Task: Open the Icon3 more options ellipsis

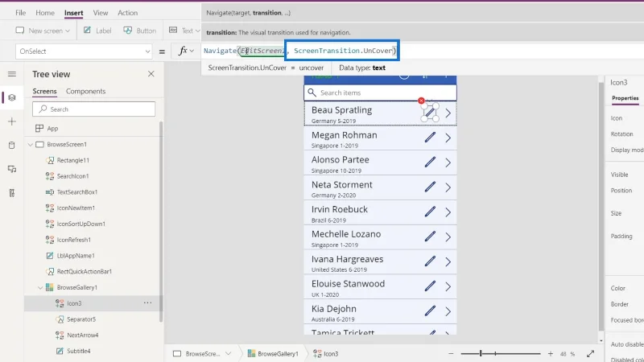Action: pyautogui.click(x=147, y=303)
